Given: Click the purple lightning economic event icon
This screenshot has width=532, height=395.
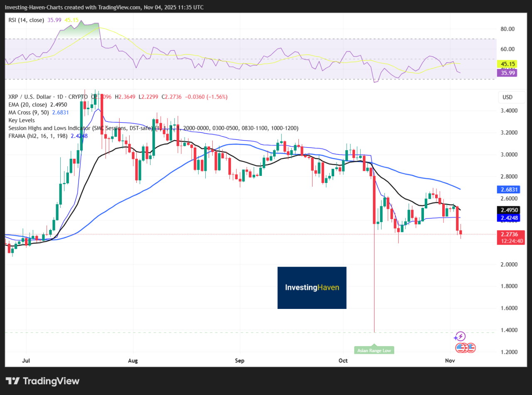Looking at the screenshot, I should click(x=460, y=336).
